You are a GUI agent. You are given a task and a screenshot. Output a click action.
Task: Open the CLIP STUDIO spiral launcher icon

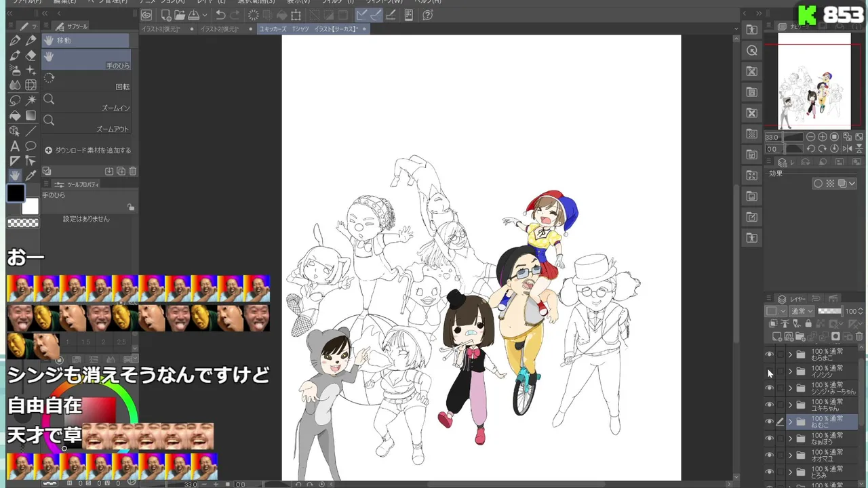point(146,15)
